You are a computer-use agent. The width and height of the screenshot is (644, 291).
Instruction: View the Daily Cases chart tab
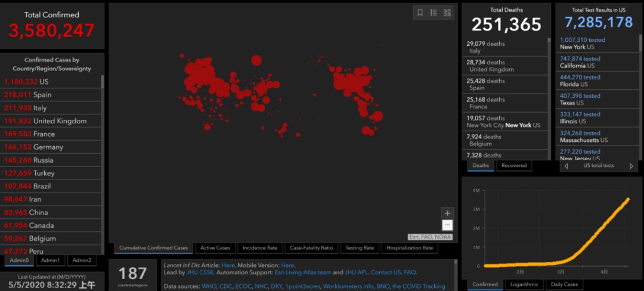point(563,284)
